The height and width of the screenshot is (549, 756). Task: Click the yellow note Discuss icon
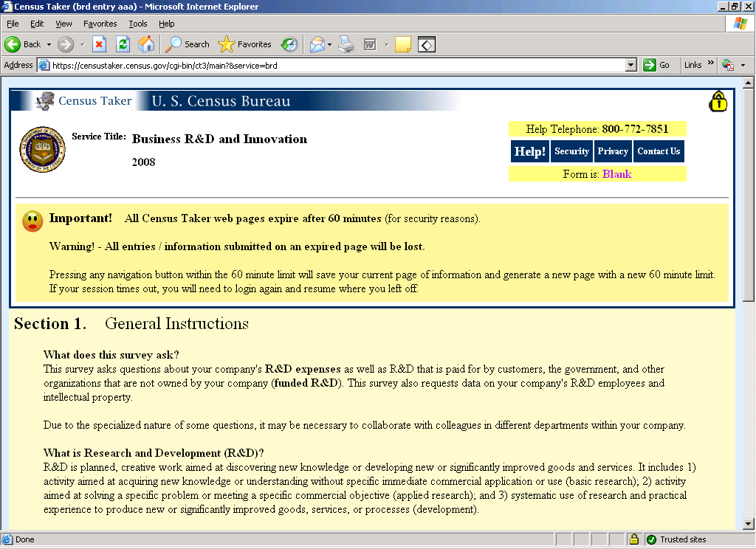pos(402,44)
